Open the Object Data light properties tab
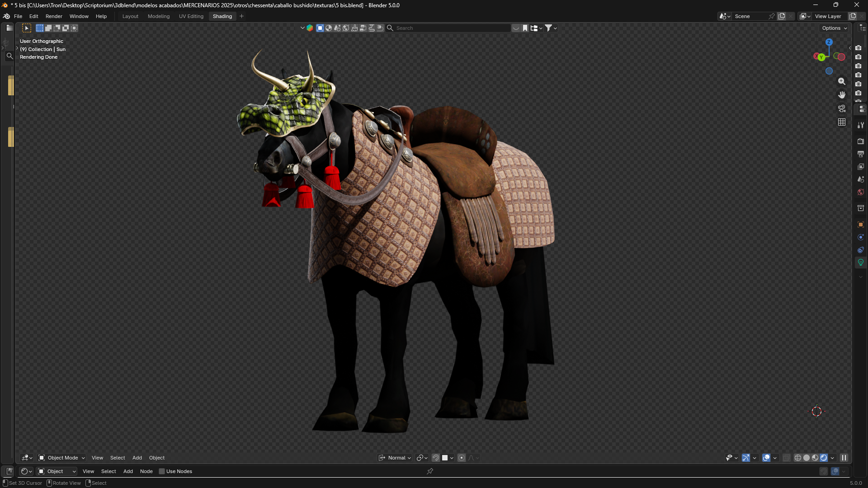Screen dimensions: 868x488 pos(861,262)
